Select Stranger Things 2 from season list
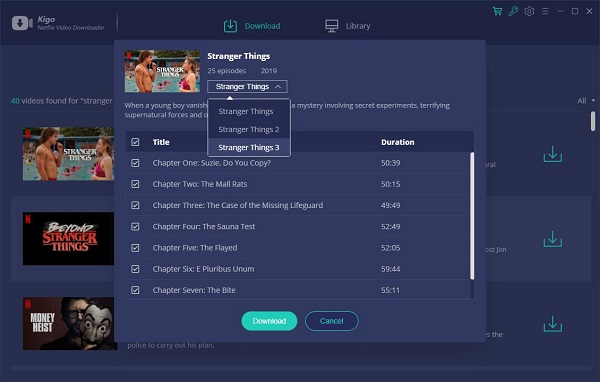600x382 pixels. point(249,129)
